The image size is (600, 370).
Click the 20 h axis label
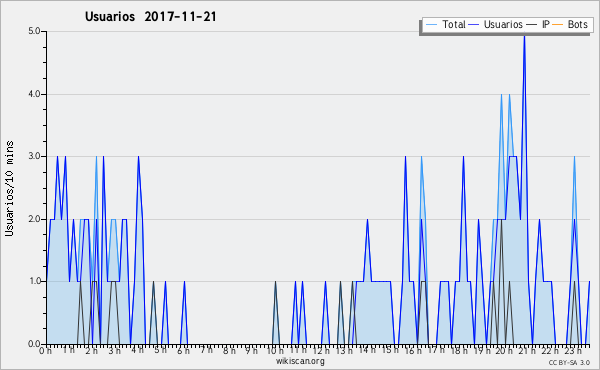pyautogui.click(x=505, y=351)
